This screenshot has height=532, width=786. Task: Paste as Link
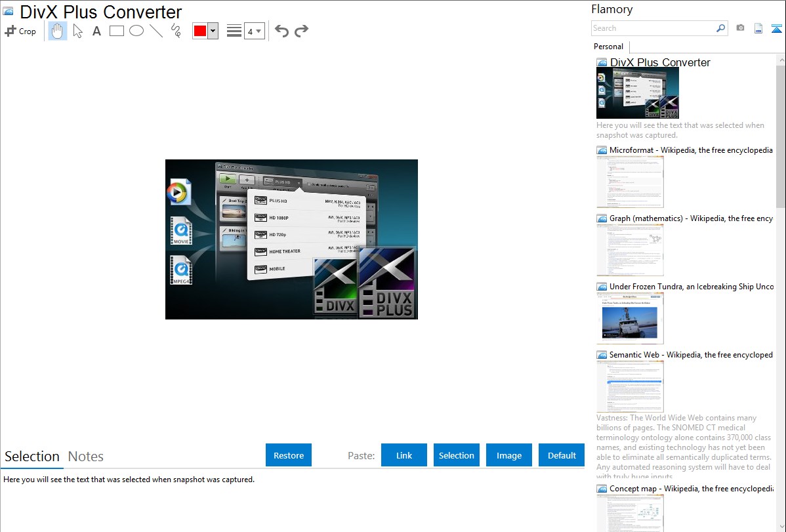point(404,455)
